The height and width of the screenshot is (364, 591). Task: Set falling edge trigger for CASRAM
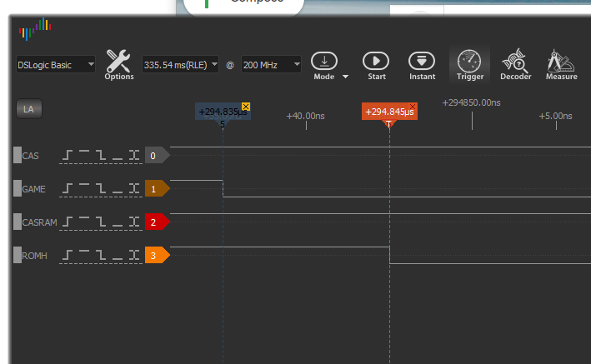pyautogui.click(x=101, y=222)
